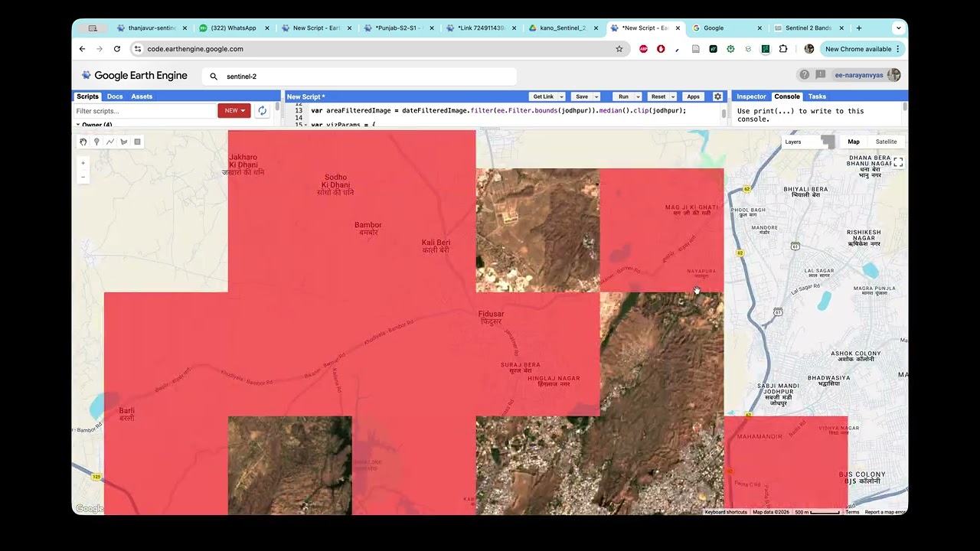Open the Get Link dropdown arrow

coord(561,97)
